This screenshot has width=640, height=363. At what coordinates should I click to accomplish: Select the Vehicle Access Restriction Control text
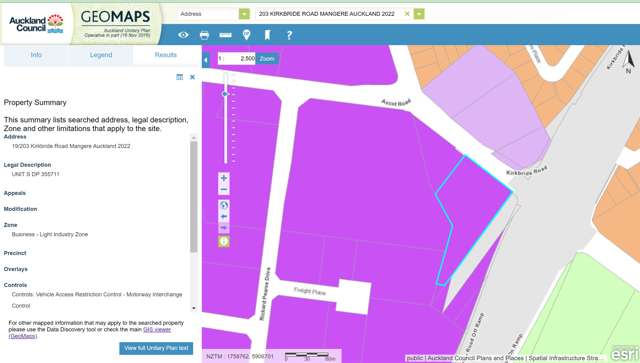[97, 300]
